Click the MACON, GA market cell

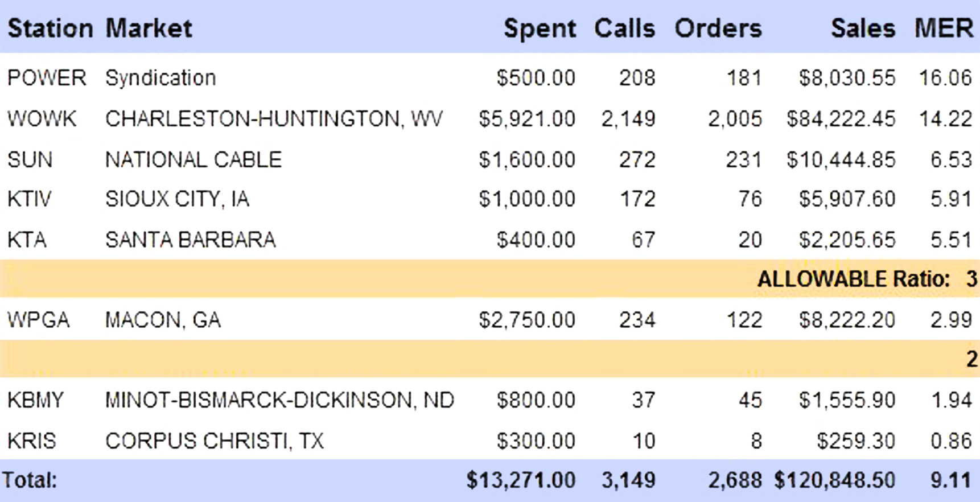(163, 320)
